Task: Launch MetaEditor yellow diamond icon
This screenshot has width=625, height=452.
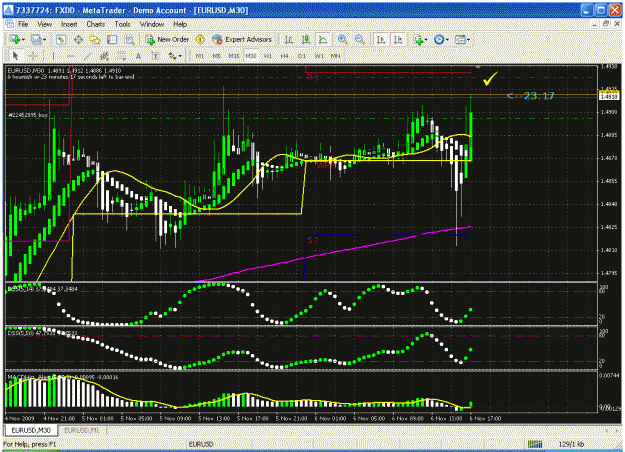Action: click(x=200, y=39)
